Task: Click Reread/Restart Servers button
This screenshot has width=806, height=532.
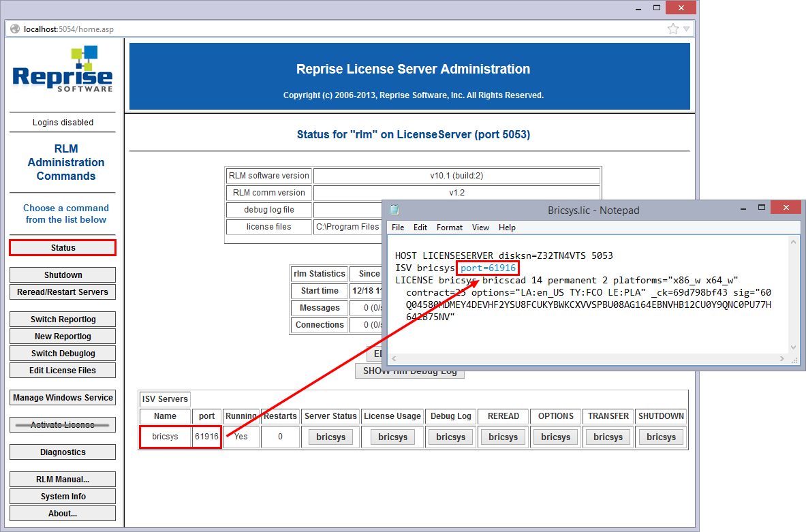Action: tap(63, 292)
